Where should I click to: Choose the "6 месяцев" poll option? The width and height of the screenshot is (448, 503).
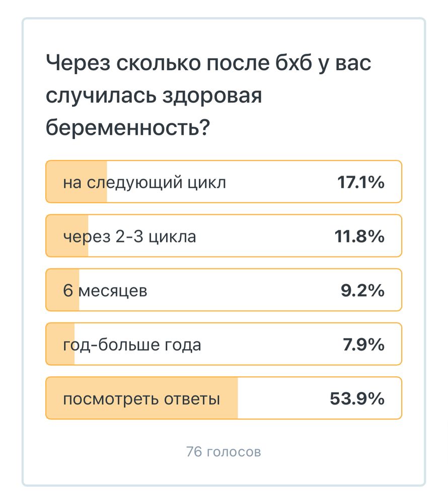tap(224, 290)
